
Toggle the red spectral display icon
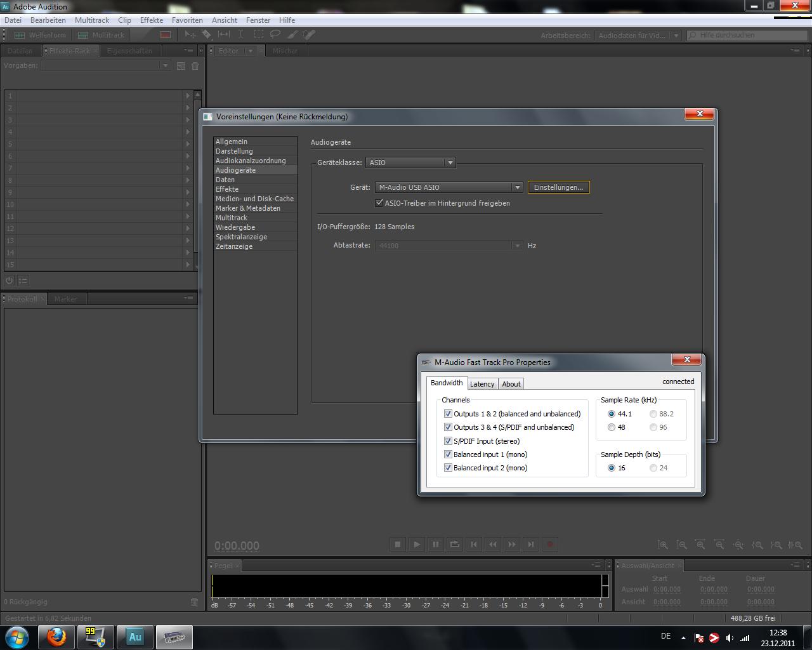click(x=166, y=35)
